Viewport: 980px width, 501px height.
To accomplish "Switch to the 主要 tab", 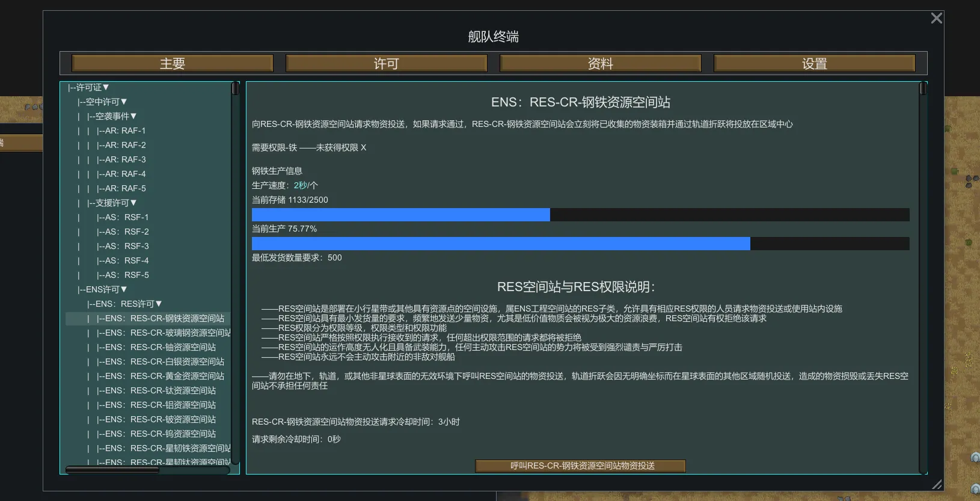I will click(173, 63).
